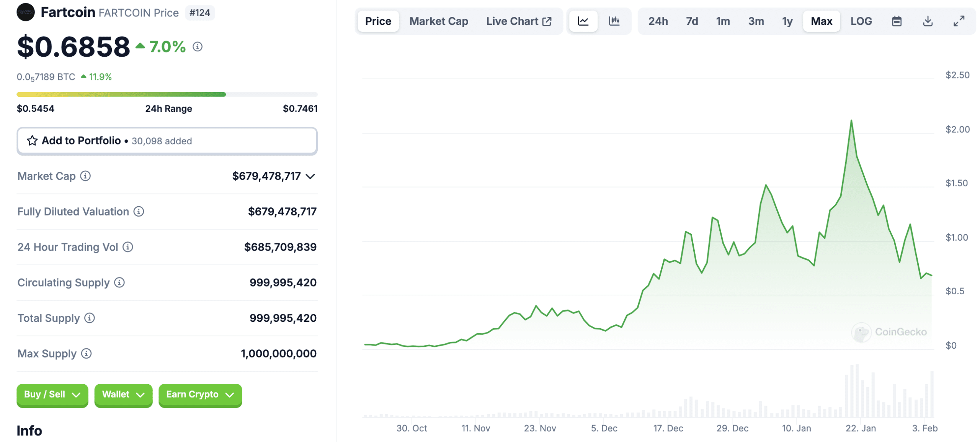The image size is (980, 442).
Task: Select the 7d time range
Action: (692, 21)
